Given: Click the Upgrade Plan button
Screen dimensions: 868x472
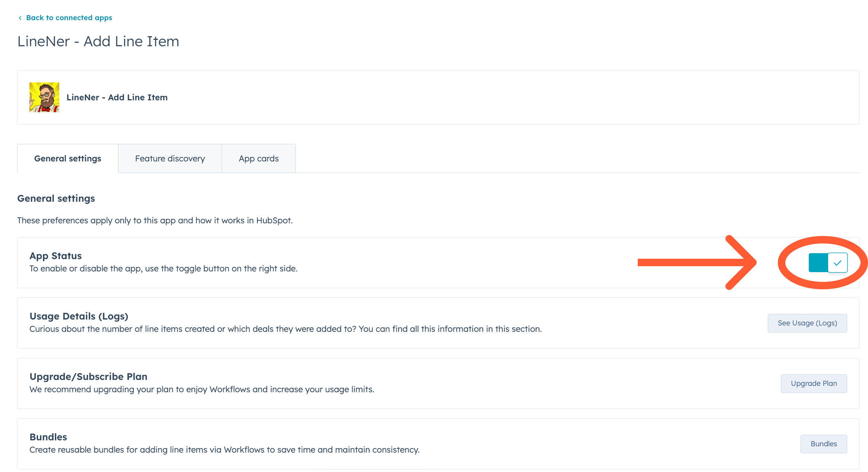Looking at the screenshot, I should coord(814,383).
